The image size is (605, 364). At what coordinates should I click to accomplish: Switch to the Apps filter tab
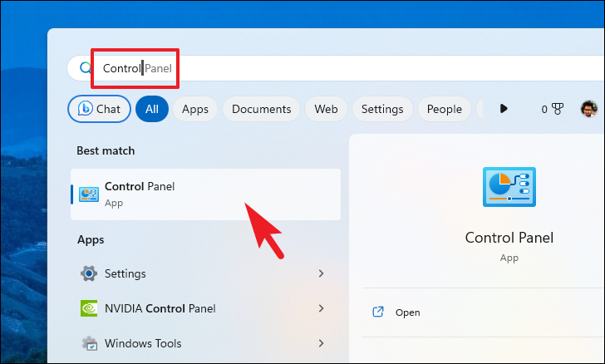tap(194, 109)
